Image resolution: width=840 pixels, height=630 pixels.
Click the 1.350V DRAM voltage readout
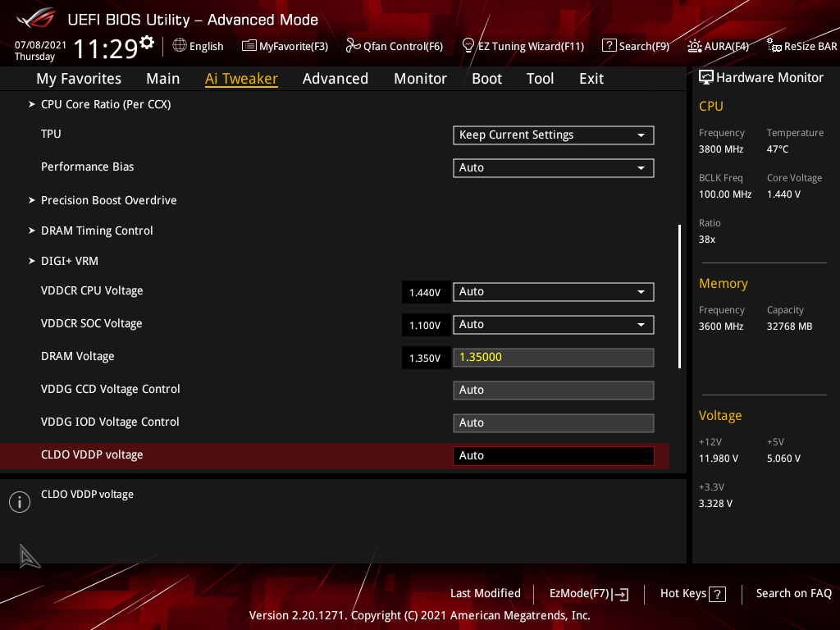(426, 358)
